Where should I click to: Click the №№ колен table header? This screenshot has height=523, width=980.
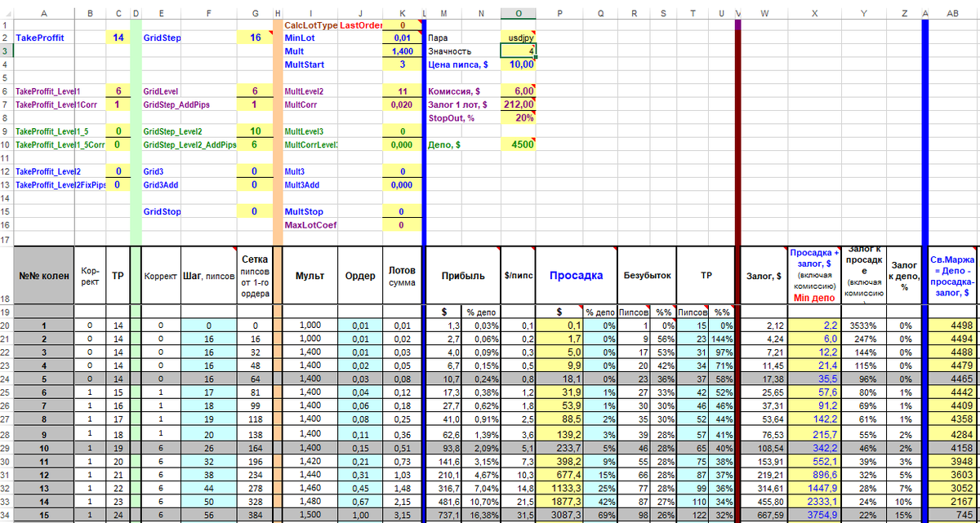click(44, 275)
